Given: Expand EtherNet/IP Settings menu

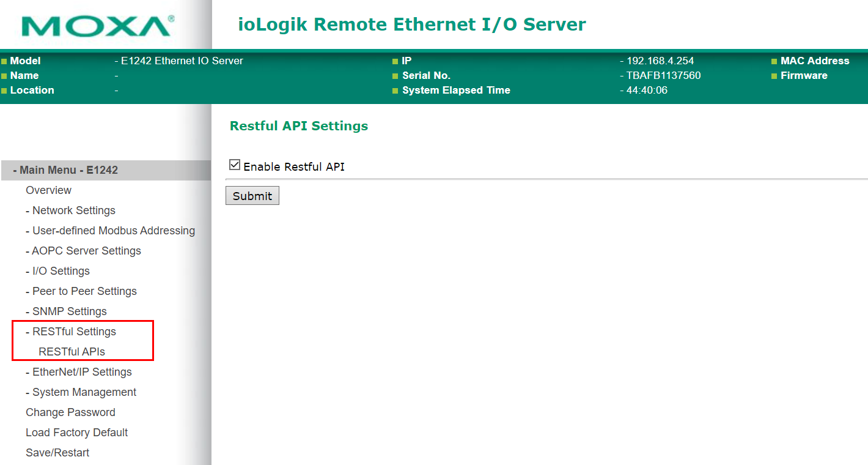Looking at the screenshot, I should 82,372.
